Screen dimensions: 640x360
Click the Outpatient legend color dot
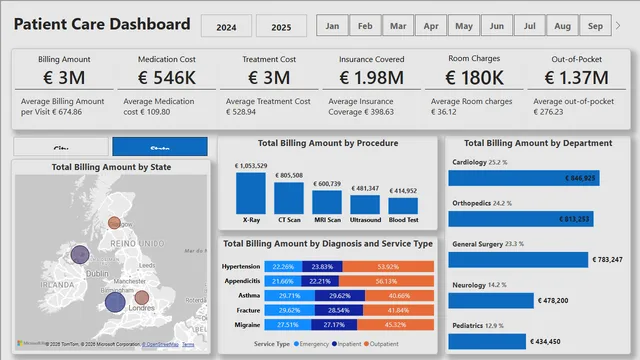[366, 344]
